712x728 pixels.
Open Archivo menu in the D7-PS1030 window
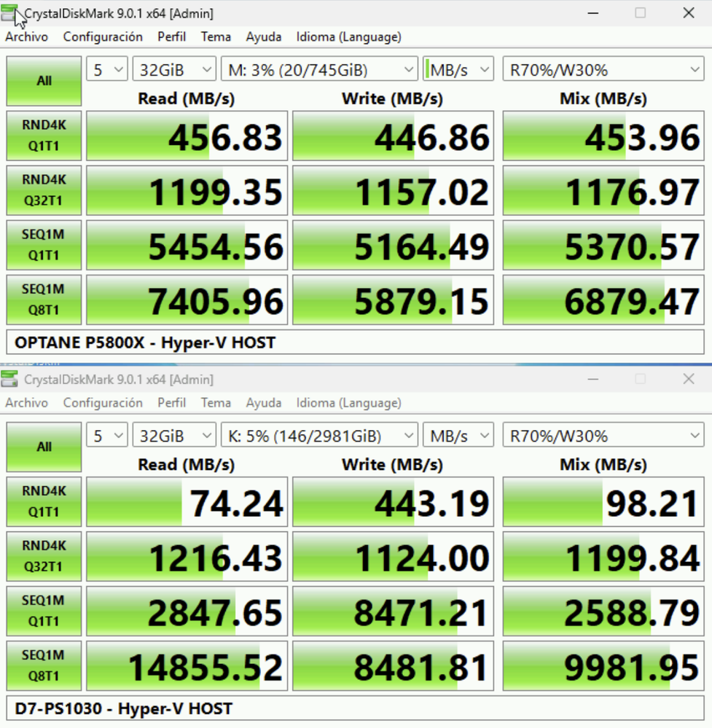click(x=26, y=402)
